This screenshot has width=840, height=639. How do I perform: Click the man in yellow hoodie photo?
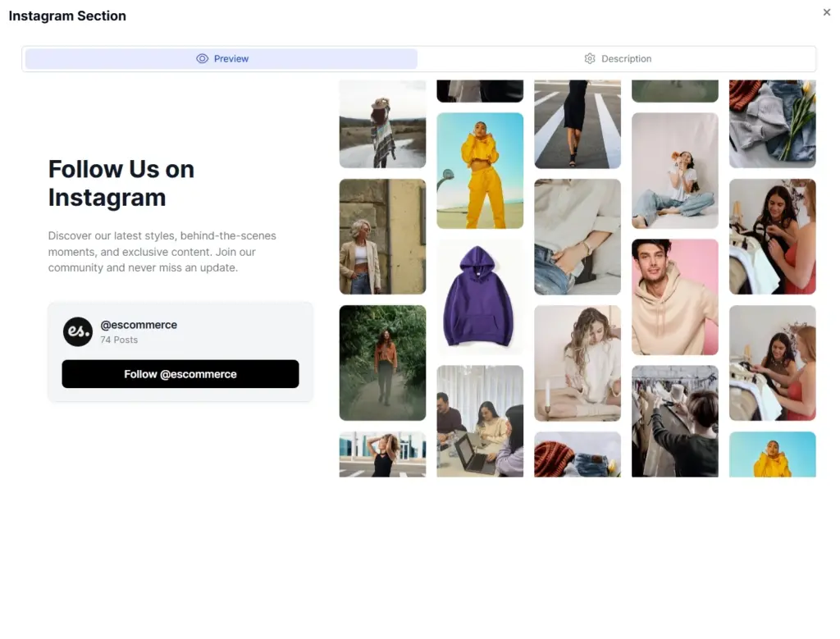pos(772,454)
